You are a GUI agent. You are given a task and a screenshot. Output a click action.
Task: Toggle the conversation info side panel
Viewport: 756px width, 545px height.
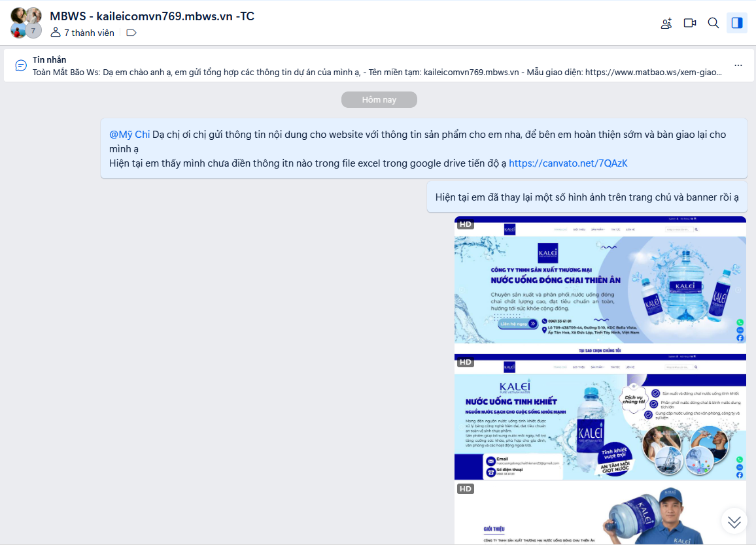pos(737,23)
